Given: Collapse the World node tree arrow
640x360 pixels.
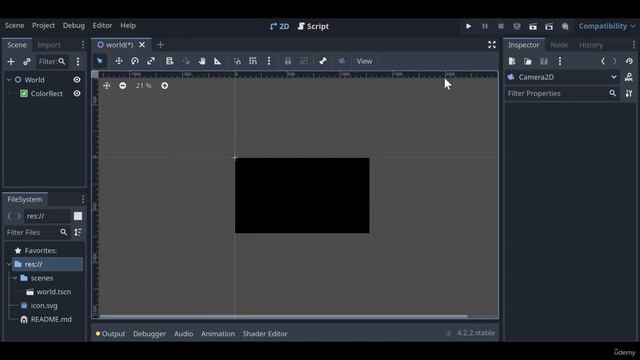Looking at the screenshot, I should click(x=9, y=80).
